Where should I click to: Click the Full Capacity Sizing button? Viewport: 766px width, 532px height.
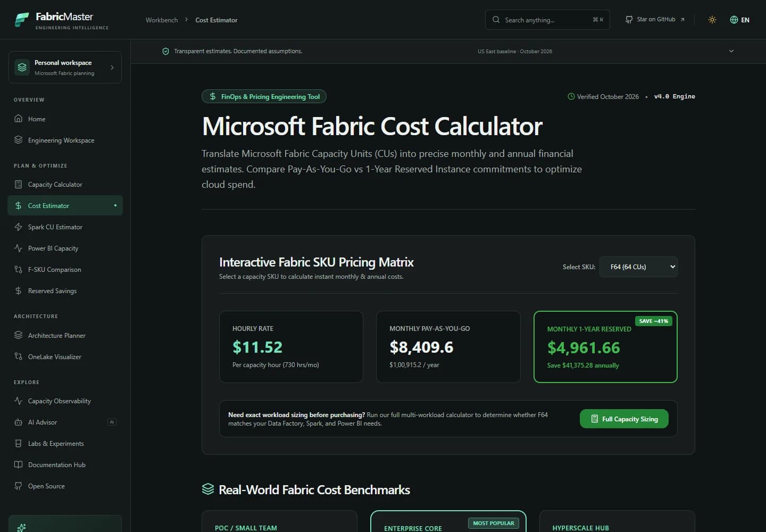click(x=624, y=419)
